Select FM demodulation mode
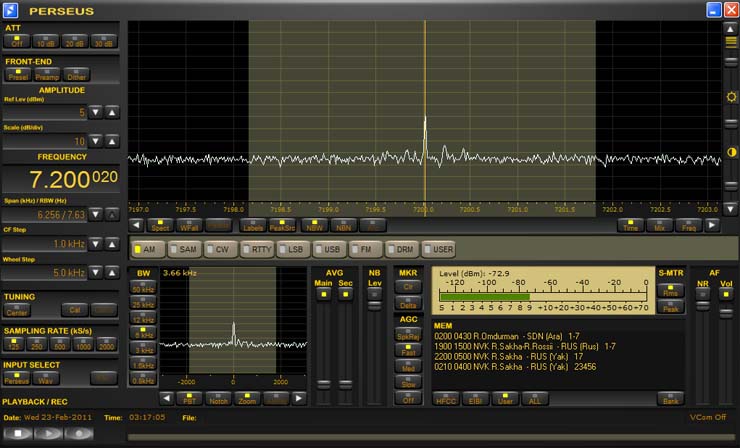This screenshot has height=448, width=740. (365, 249)
